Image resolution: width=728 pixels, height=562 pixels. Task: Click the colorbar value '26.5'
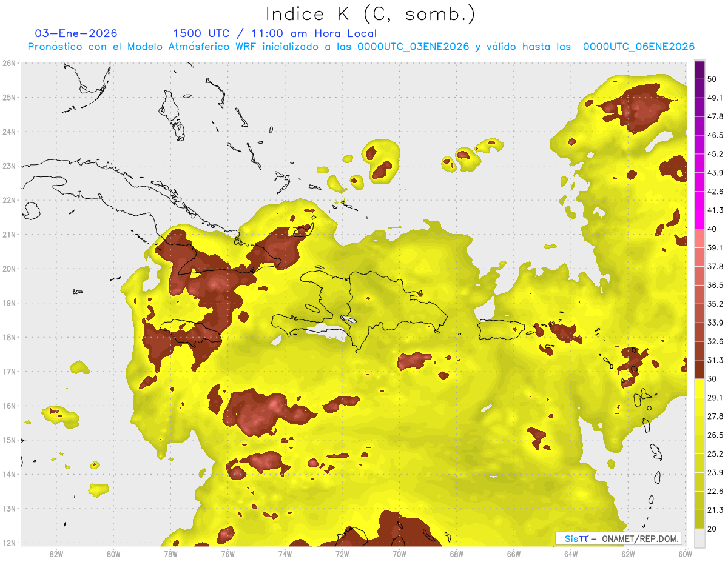715,435
